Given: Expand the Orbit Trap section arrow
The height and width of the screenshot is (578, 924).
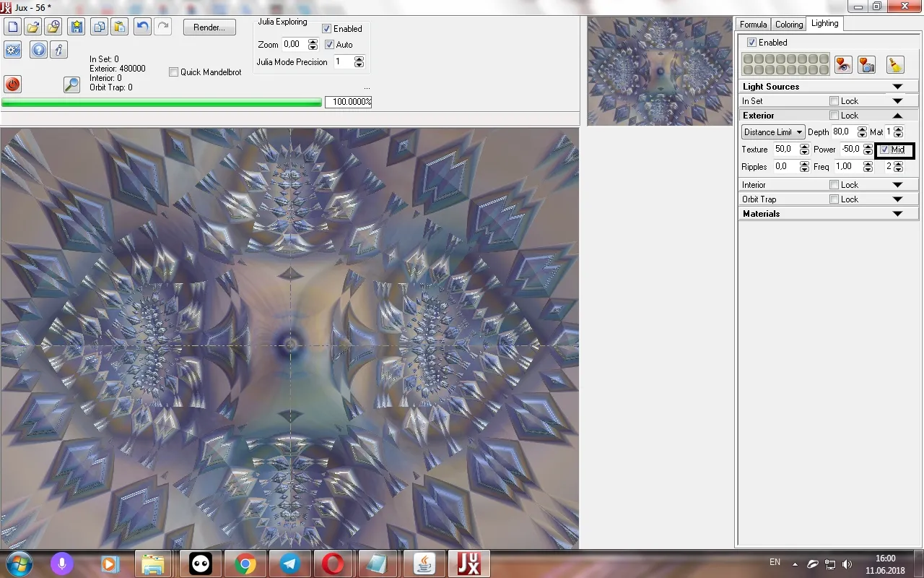Looking at the screenshot, I should [897, 199].
